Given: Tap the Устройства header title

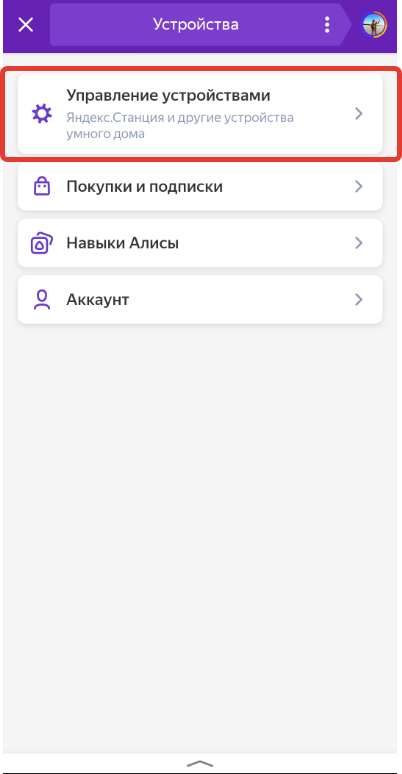Looking at the screenshot, I should point(196,25).
